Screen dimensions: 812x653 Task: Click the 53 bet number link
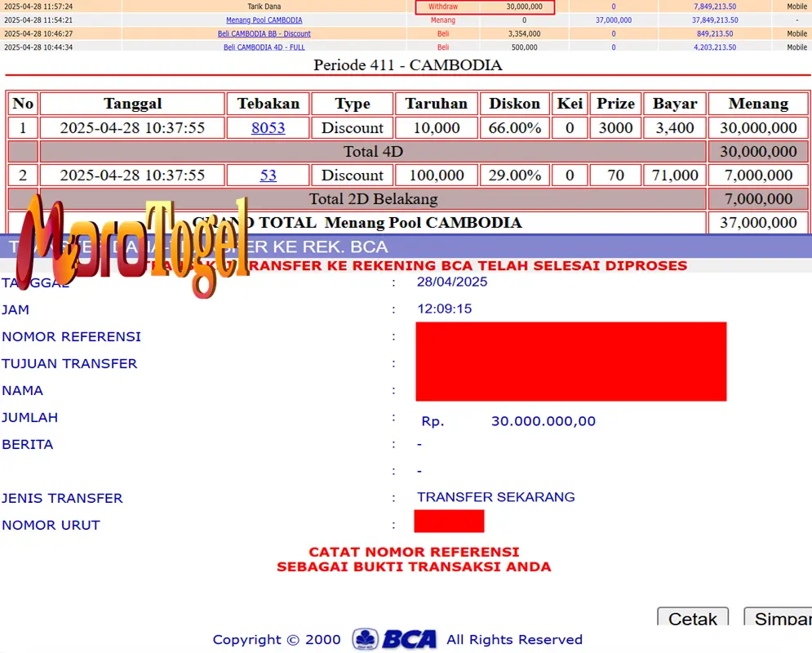(268, 175)
